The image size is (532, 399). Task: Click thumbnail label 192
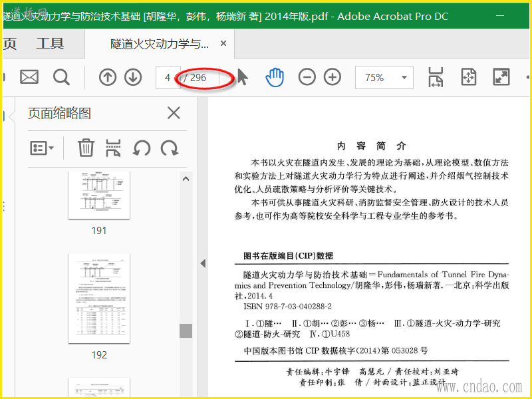point(99,355)
